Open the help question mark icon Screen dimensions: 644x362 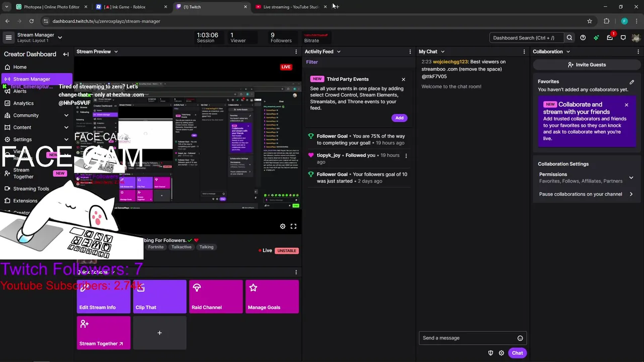[x=583, y=38]
